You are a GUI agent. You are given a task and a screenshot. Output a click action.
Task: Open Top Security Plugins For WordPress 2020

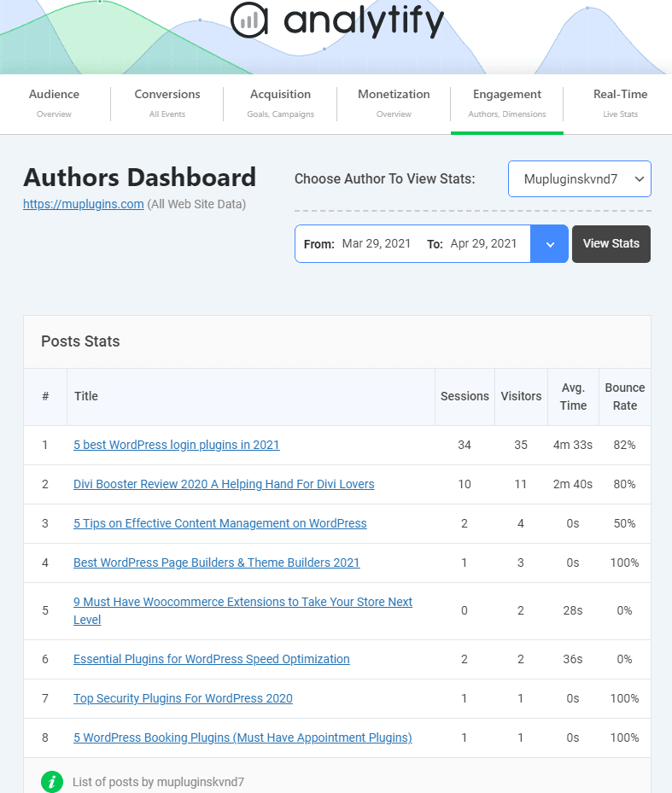pyautogui.click(x=183, y=698)
